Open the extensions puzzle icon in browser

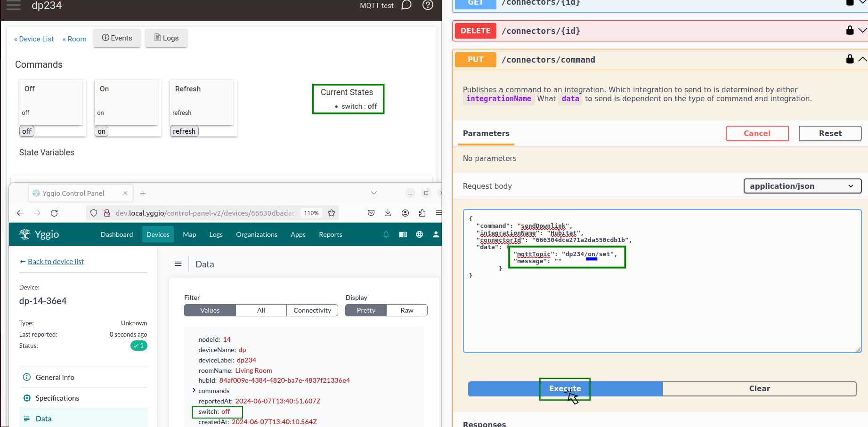(422, 213)
